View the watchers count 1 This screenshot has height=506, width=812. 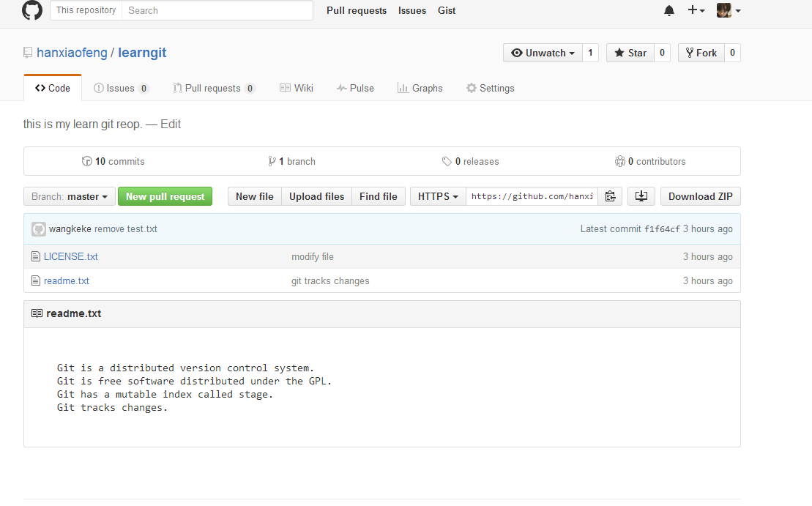[590, 53]
